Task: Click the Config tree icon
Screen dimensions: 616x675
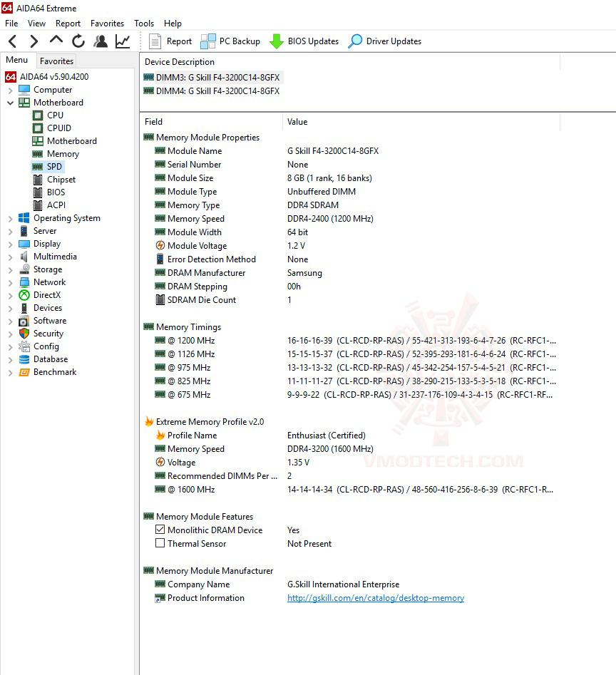Action: point(24,346)
